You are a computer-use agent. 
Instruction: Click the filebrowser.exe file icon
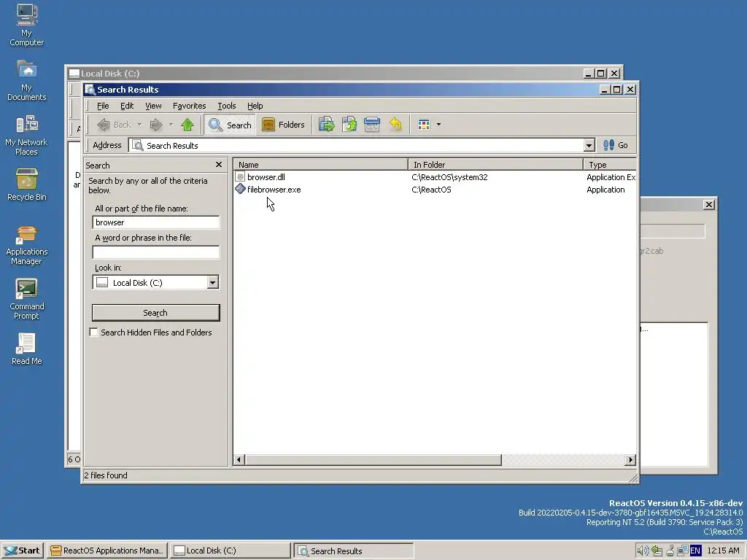point(240,190)
